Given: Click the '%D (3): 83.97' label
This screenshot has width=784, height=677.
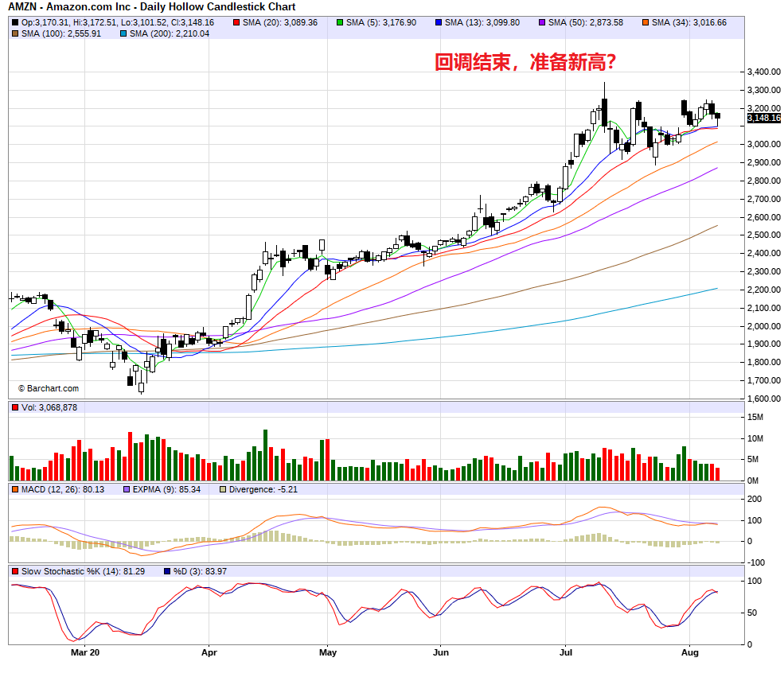Looking at the screenshot, I should 200,571.
